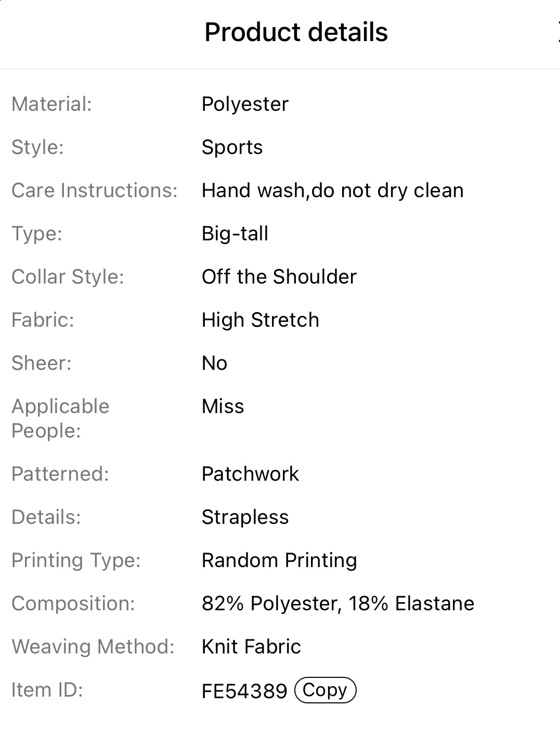Select the Patchwork pattern value

250,474
